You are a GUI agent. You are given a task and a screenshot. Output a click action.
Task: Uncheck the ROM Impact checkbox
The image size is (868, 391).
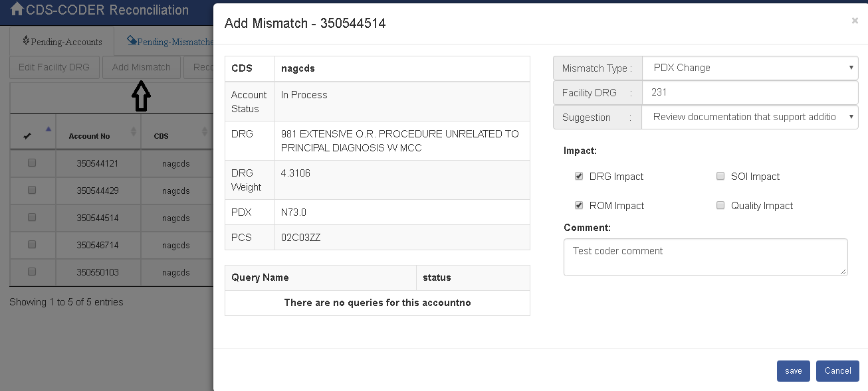pos(579,206)
